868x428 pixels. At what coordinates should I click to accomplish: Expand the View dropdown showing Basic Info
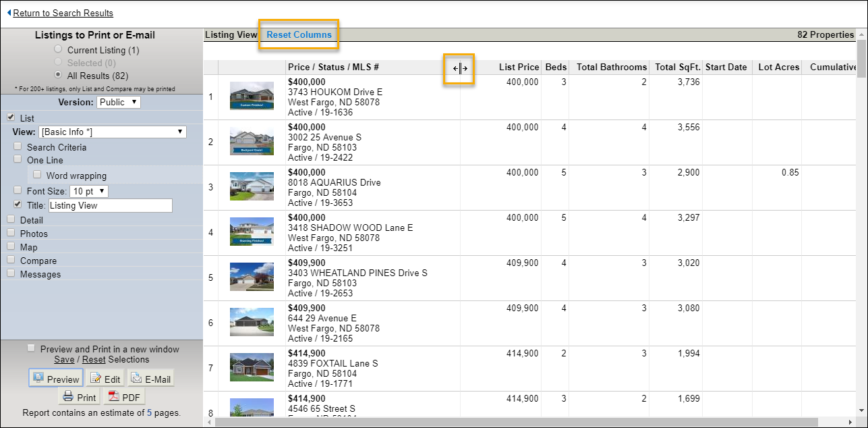click(x=113, y=132)
